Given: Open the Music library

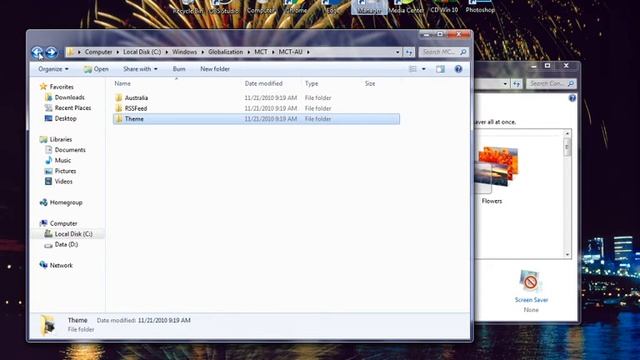Looking at the screenshot, I should tap(62, 160).
